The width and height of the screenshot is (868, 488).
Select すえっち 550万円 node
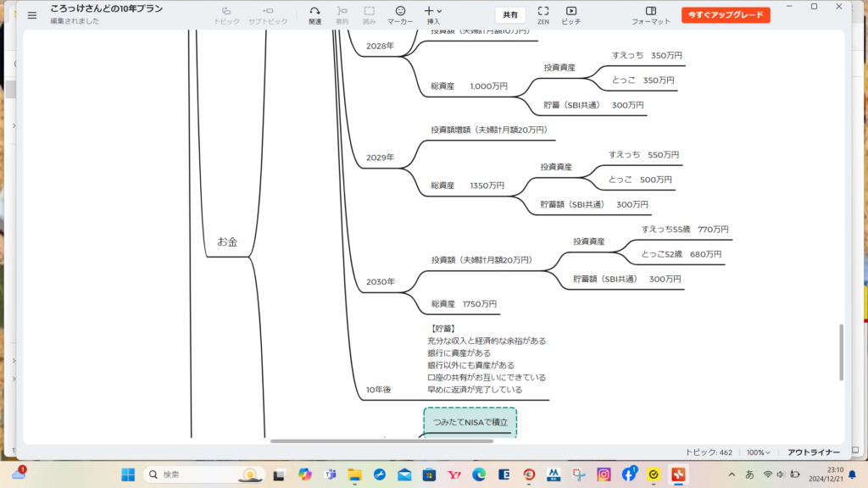point(643,155)
